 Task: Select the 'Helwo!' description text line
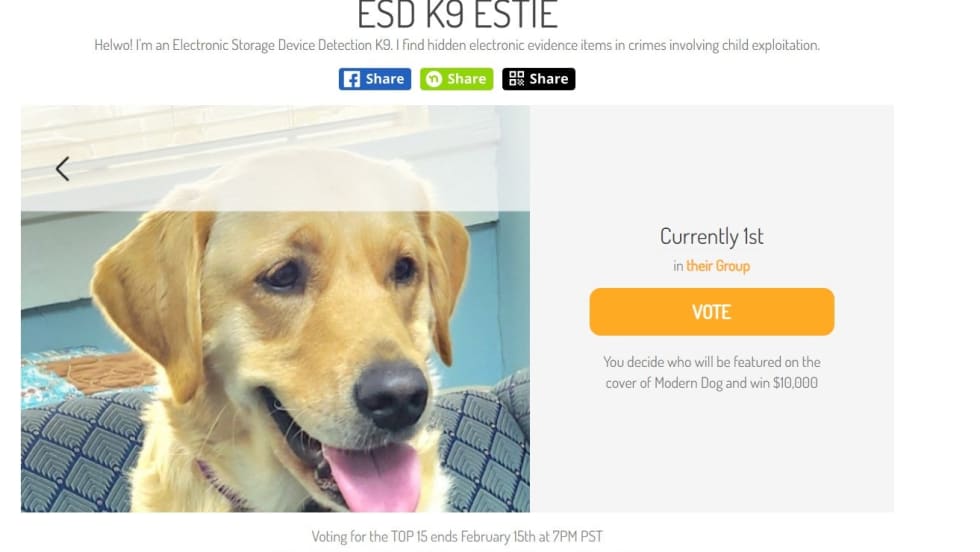click(x=457, y=45)
